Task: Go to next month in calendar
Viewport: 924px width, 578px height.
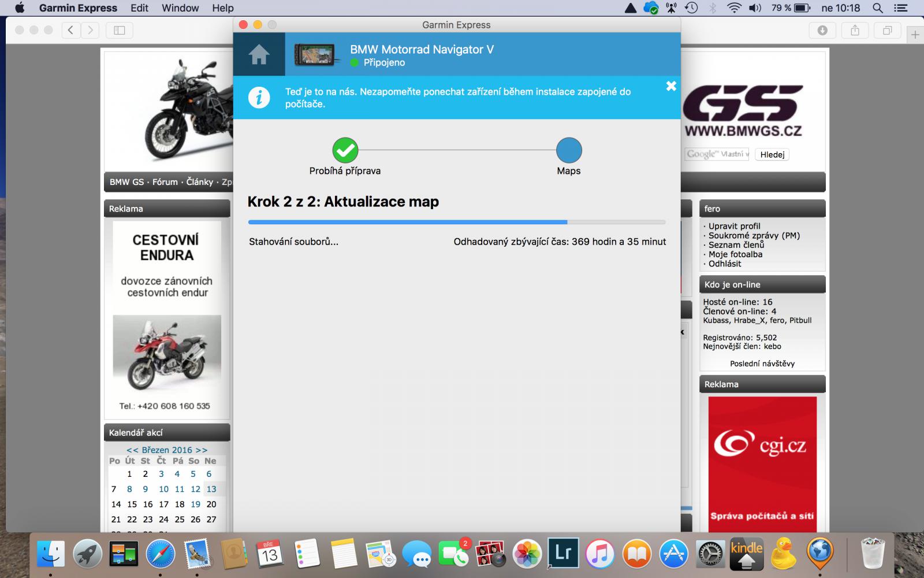Action: (201, 450)
